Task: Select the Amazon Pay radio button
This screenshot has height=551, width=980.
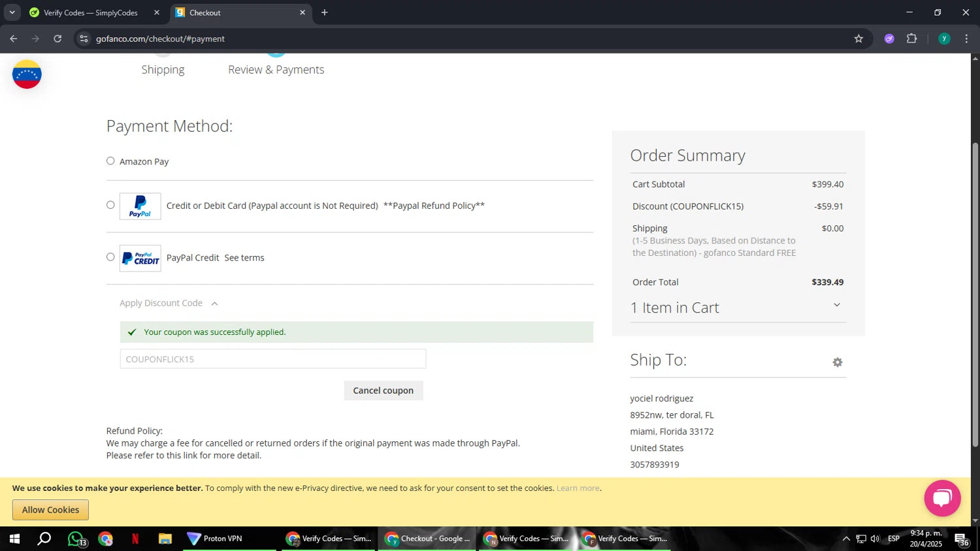Action: pos(110,161)
